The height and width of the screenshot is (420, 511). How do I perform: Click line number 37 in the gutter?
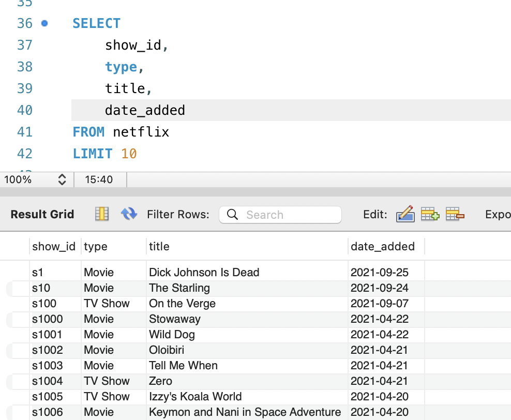25,46
